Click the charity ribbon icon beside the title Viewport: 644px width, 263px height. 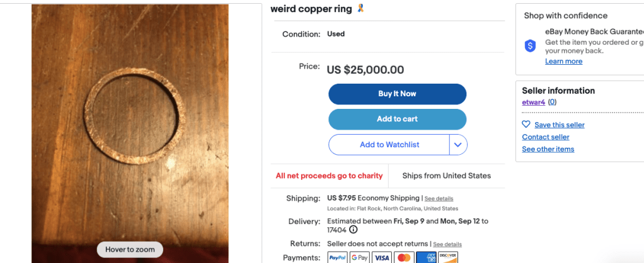coord(360,9)
